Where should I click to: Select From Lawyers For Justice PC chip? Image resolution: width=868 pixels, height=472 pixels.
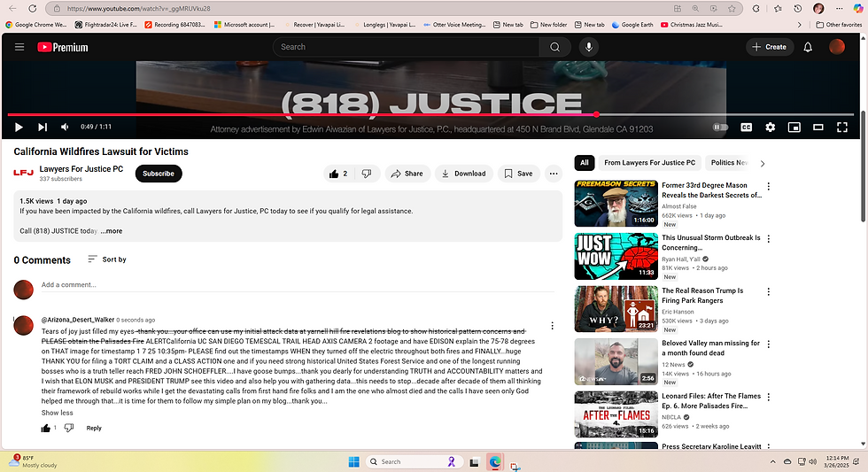[649, 163]
